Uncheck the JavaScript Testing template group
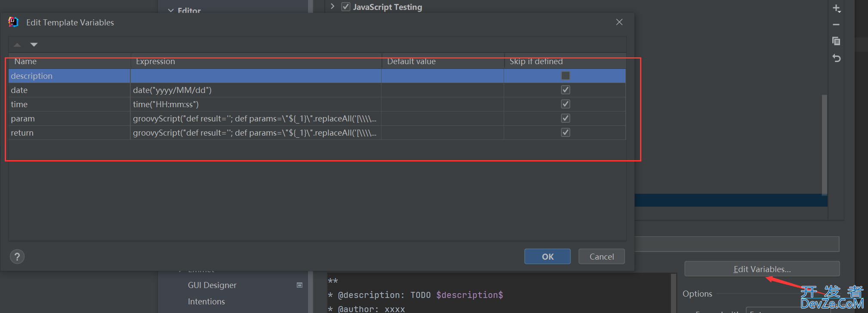868x313 pixels. pyautogui.click(x=346, y=7)
